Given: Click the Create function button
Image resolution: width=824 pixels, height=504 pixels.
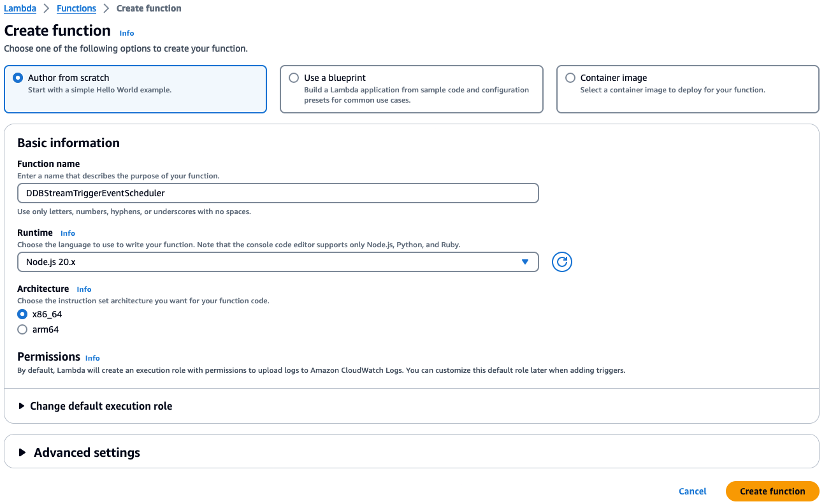Looking at the screenshot, I should [x=772, y=491].
